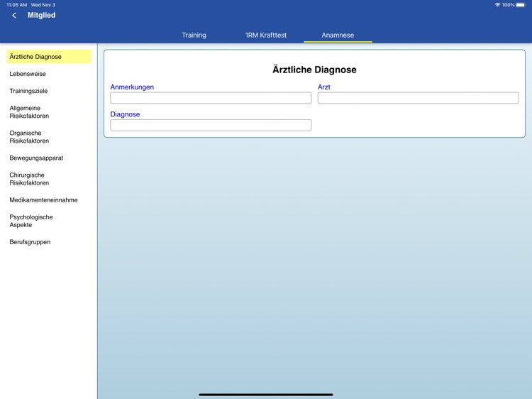
Task: Switch to the Training tab
Action: (x=194, y=35)
